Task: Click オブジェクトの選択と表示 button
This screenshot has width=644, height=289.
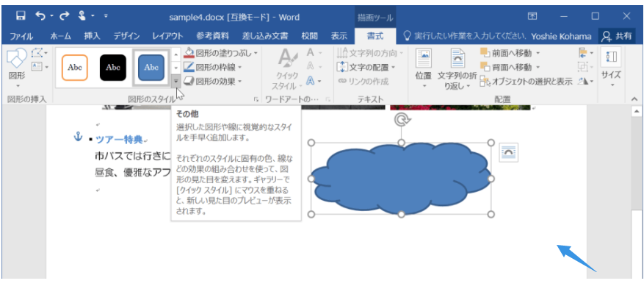Action: click(526, 82)
